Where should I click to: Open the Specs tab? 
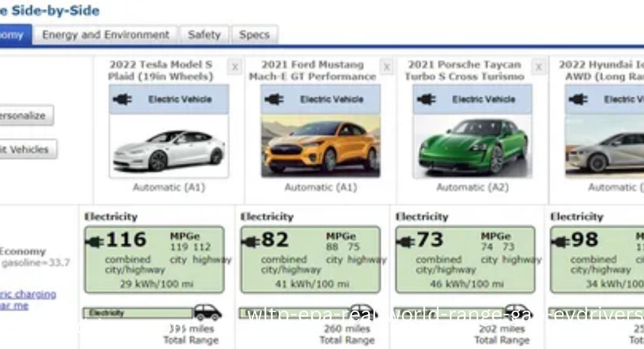coord(254,35)
